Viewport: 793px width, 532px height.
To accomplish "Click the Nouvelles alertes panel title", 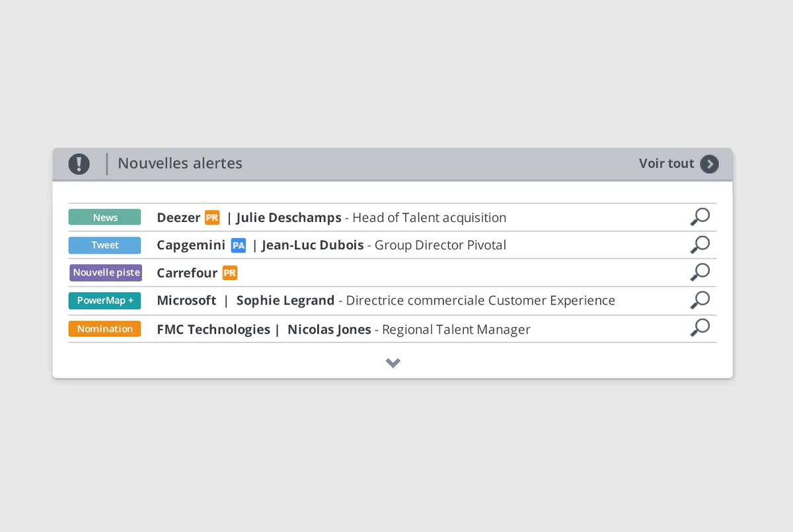I will coord(180,163).
